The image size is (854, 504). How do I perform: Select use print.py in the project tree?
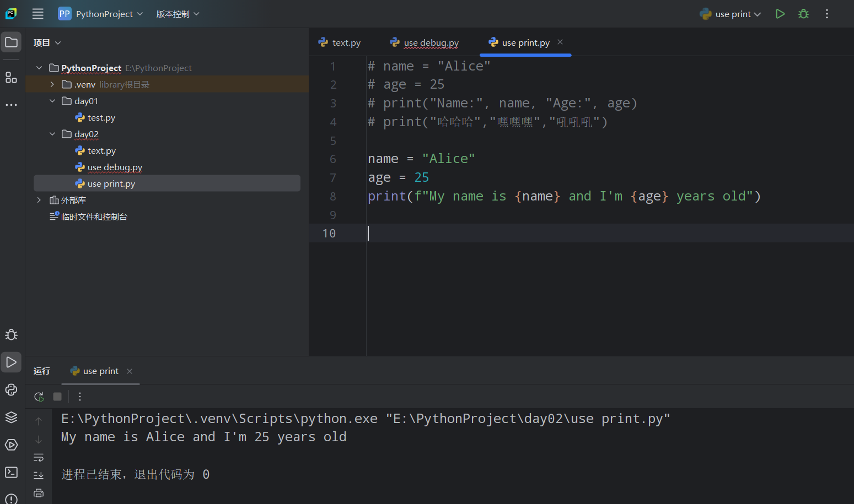tap(167, 183)
